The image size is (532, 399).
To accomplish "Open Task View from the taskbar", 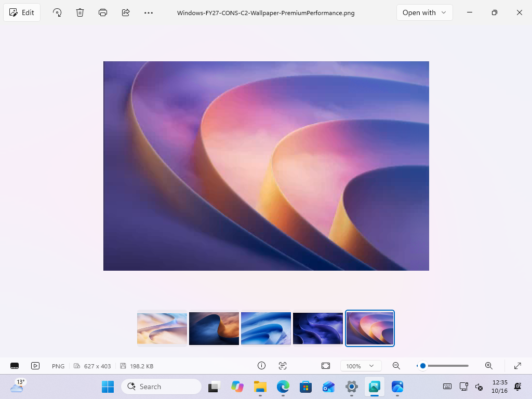I will (x=215, y=387).
